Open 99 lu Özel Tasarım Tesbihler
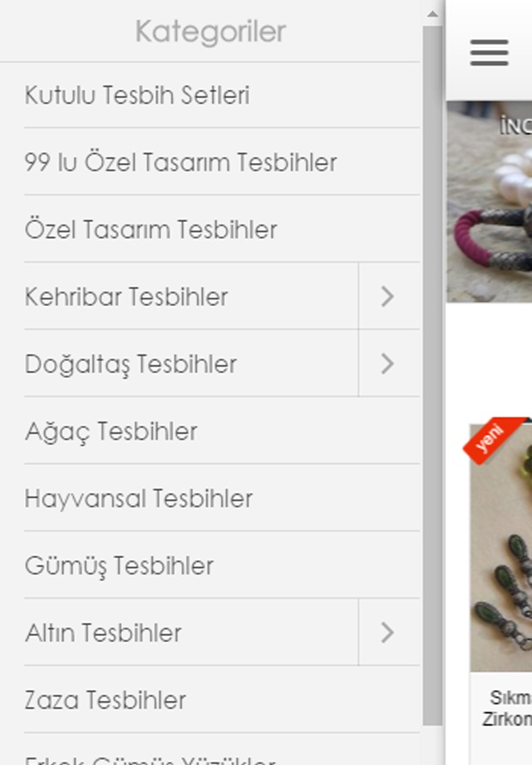The height and width of the screenshot is (765, 532). point(222,162)
